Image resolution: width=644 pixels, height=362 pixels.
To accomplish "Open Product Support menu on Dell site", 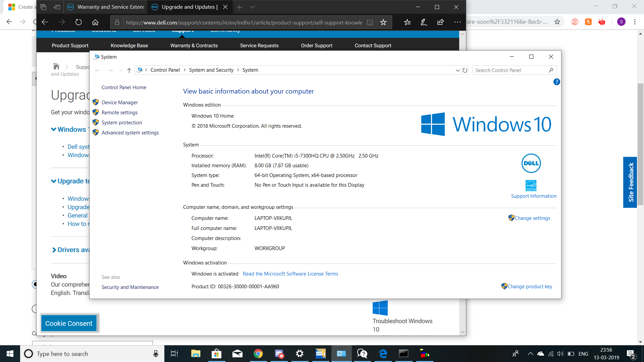I will (x=70, y=45).
